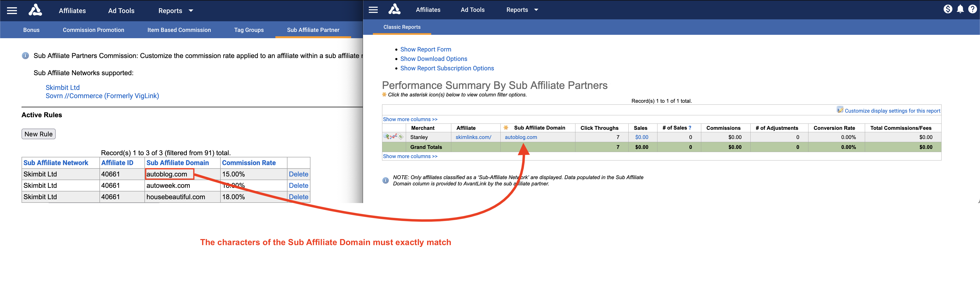Click the dollar sign account icon
Viewport: 980px width, 292px height.
948,9
